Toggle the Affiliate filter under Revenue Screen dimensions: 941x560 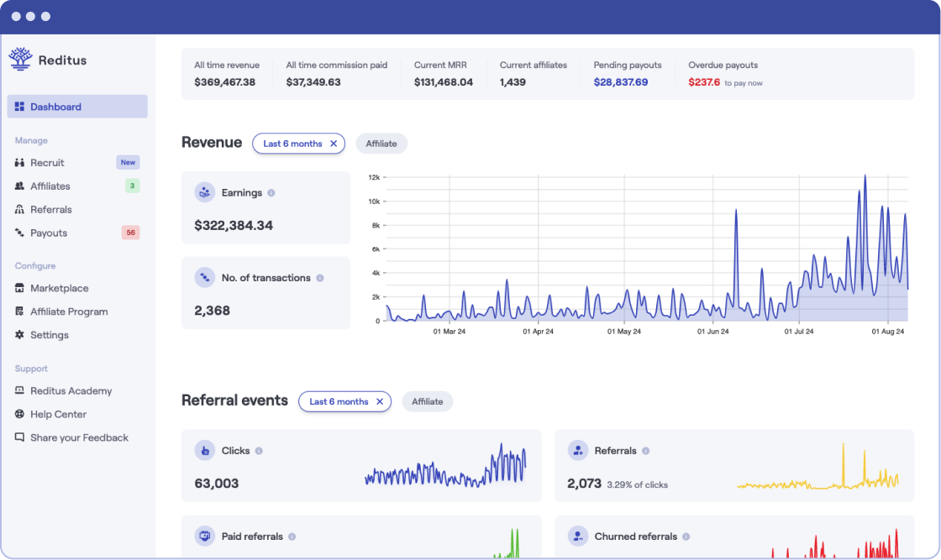click(381, 144)
